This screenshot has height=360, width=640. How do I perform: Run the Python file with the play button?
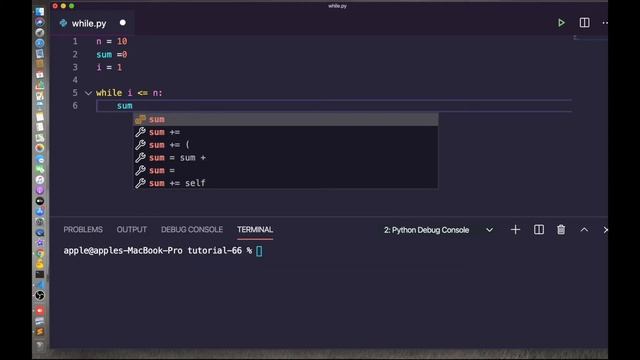(561, 23)
